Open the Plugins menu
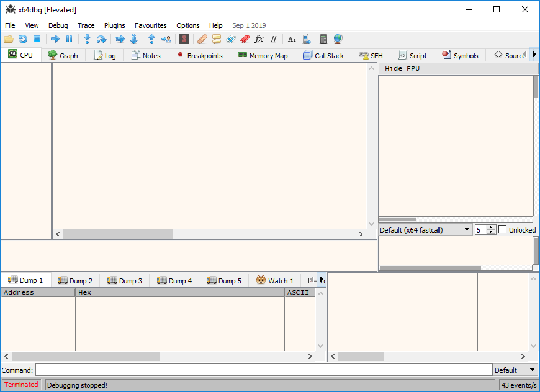 114,25
